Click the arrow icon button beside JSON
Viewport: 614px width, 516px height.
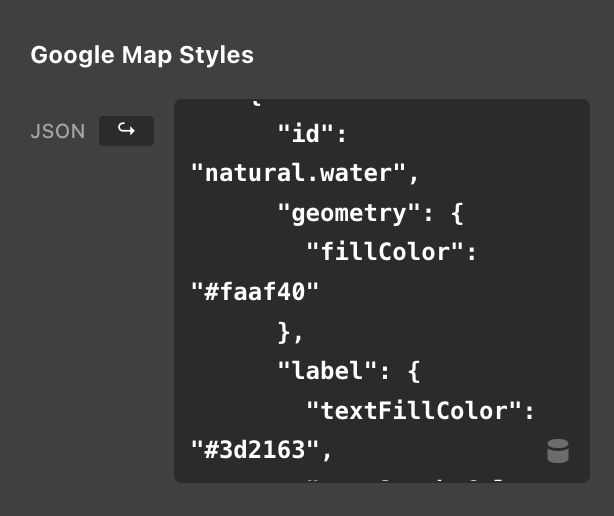tap(126, 131)
